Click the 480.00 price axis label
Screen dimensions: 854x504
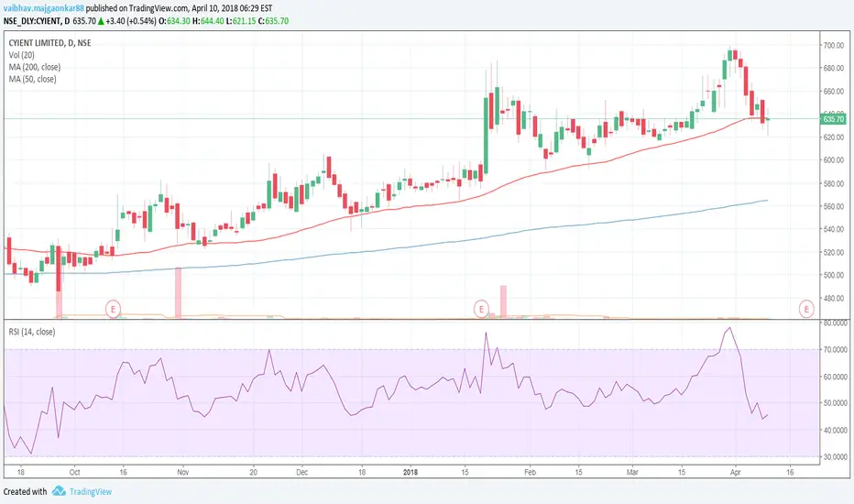pyautogui.click(x=833, y=299)
